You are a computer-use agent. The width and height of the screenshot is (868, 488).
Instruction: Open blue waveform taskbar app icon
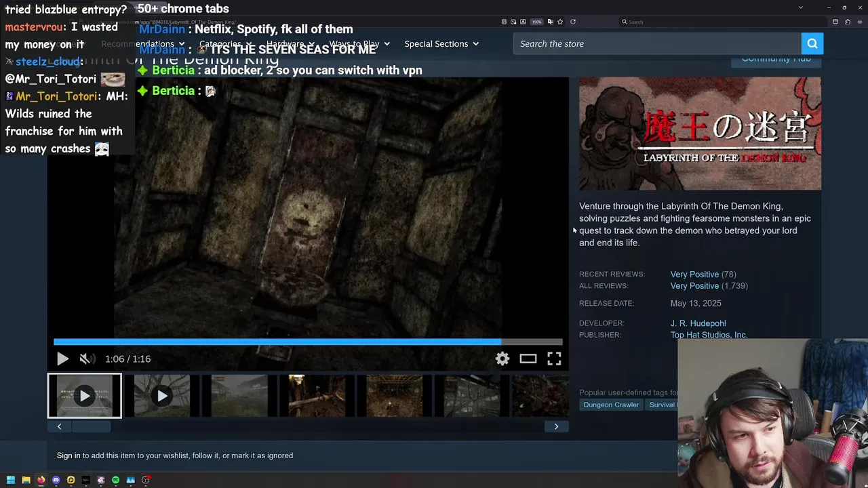(x=130, y=480)
